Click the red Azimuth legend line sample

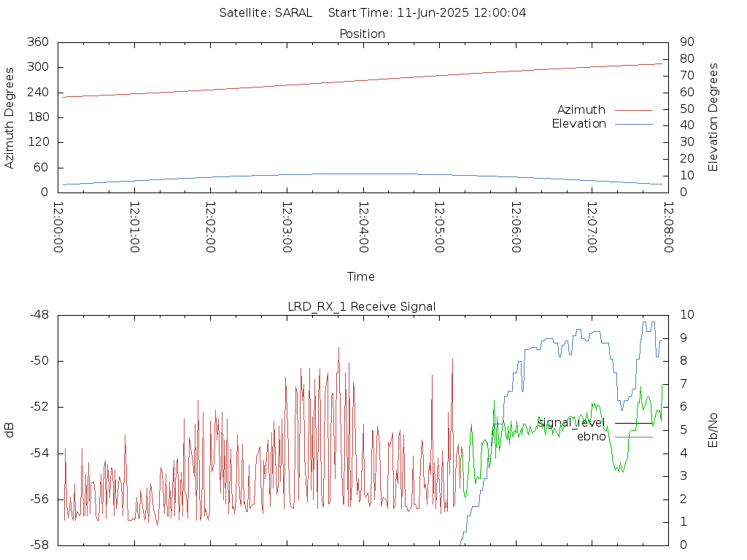pos(634,111)
